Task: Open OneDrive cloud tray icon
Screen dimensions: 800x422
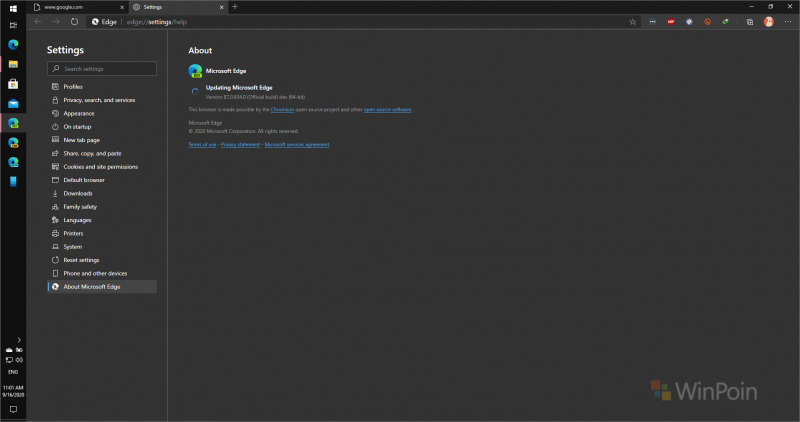Action: [x=9, y=350]
